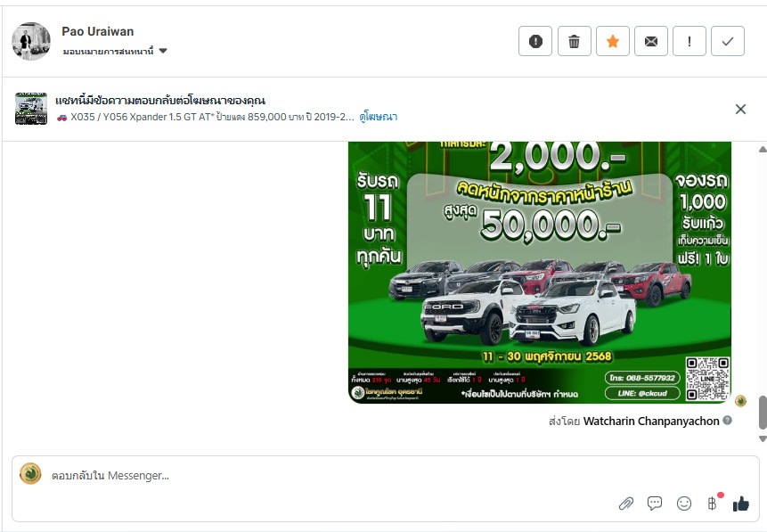Toggle the orange star follow-up icon
767x532 pixels.
[x=612, y=41]
